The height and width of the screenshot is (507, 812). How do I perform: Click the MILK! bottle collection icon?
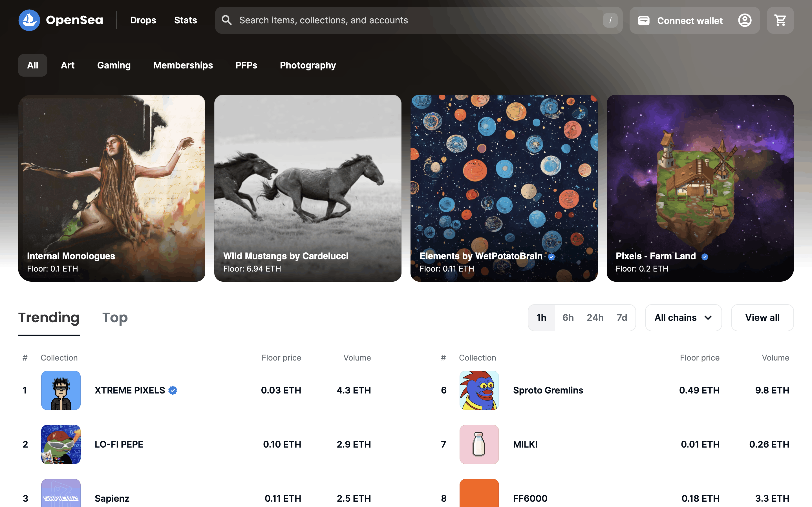click(x=479, y=444)
